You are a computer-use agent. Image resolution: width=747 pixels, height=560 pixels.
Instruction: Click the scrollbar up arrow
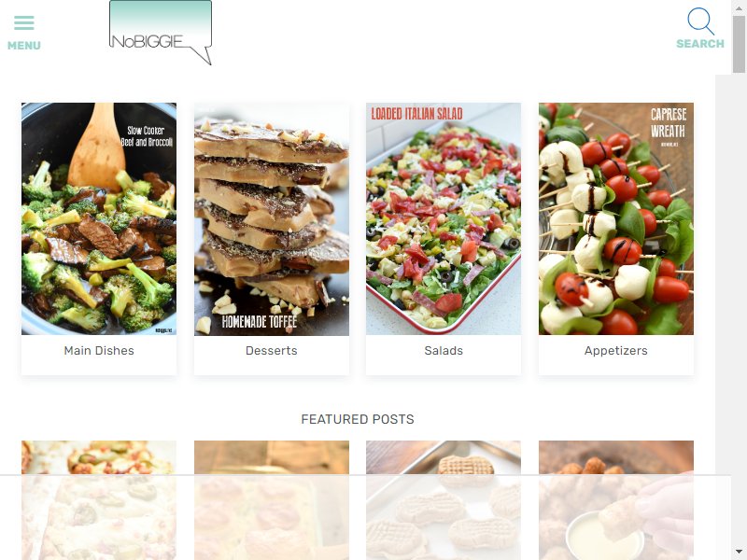[x=739, y=7]
